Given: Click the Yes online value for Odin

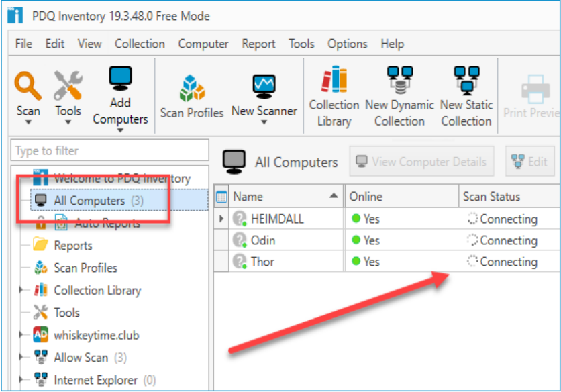Looking at the screenshot, I should click(x=371, y=240).
